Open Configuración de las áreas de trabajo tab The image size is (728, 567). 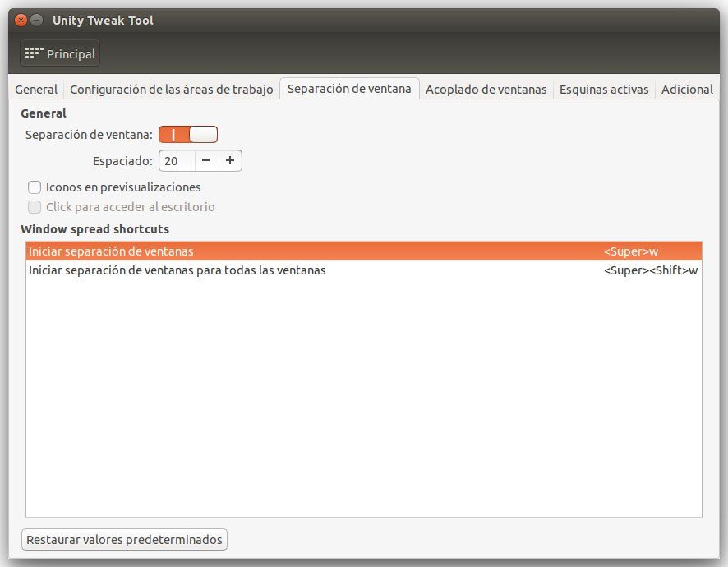[172, 90]
